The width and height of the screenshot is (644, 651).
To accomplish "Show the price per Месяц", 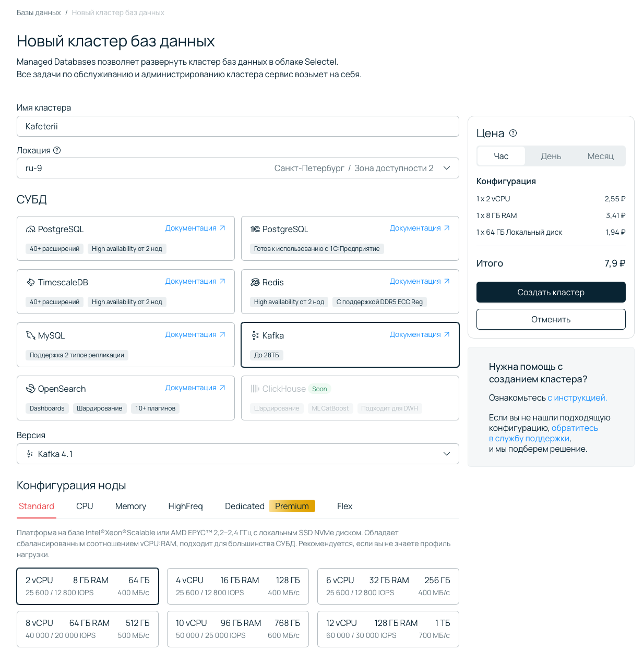I will (600, 156).
